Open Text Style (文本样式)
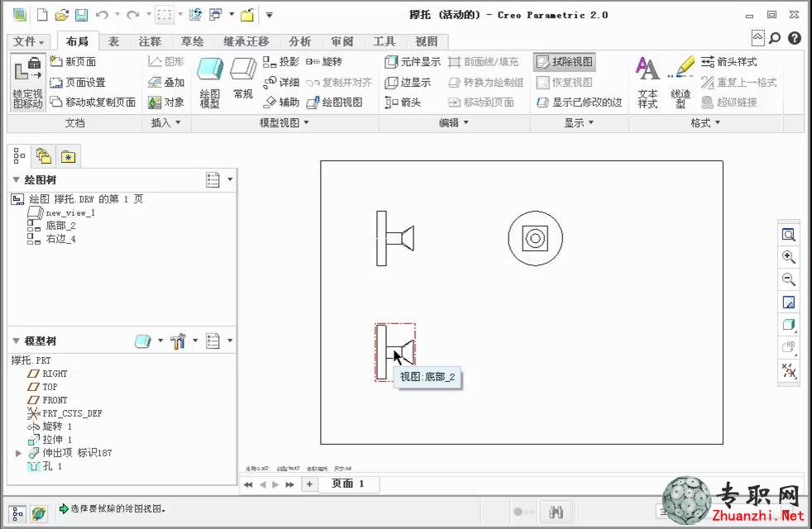Image resolution: width=812 pixels, height=529 pixels. coord(647,83)
